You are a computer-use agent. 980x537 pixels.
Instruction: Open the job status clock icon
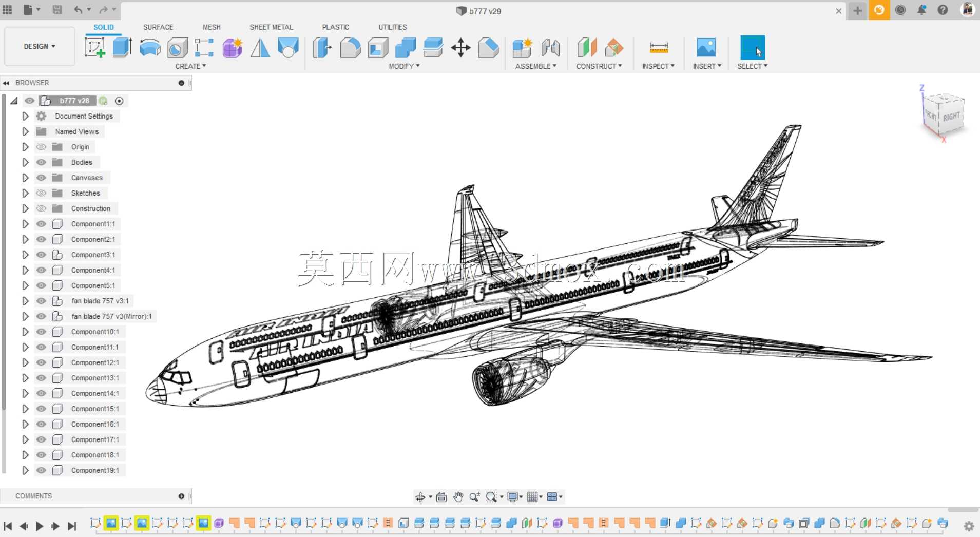[900, 10]
